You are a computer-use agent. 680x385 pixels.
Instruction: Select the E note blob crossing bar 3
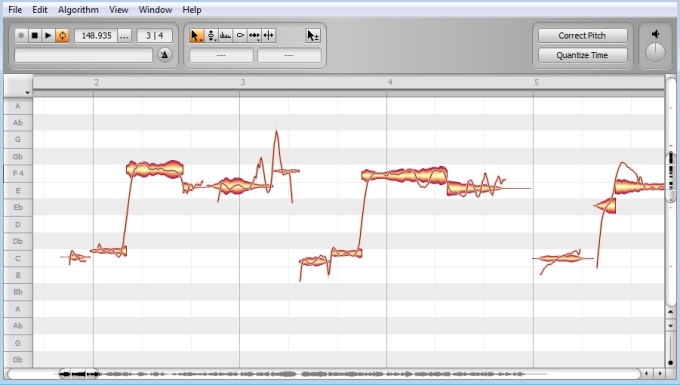[x=238, y=186]
